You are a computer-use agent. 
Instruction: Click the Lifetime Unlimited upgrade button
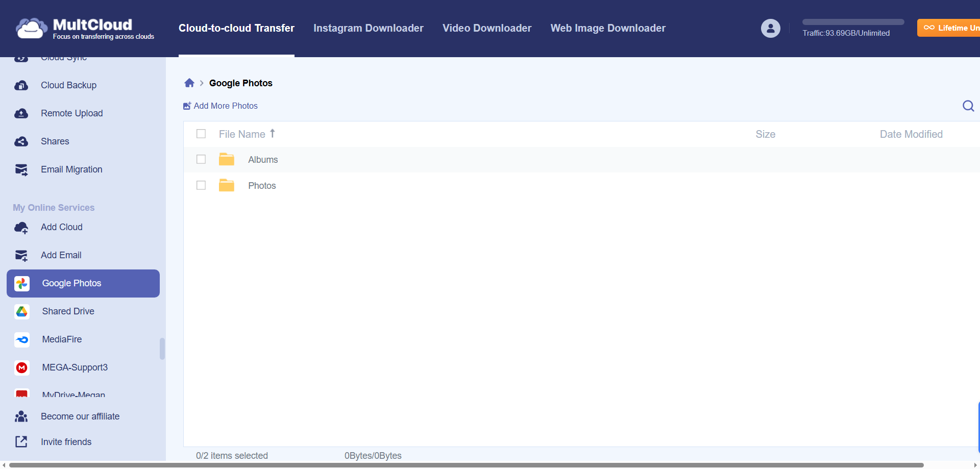pyautogui.click(x=948, y=28)
